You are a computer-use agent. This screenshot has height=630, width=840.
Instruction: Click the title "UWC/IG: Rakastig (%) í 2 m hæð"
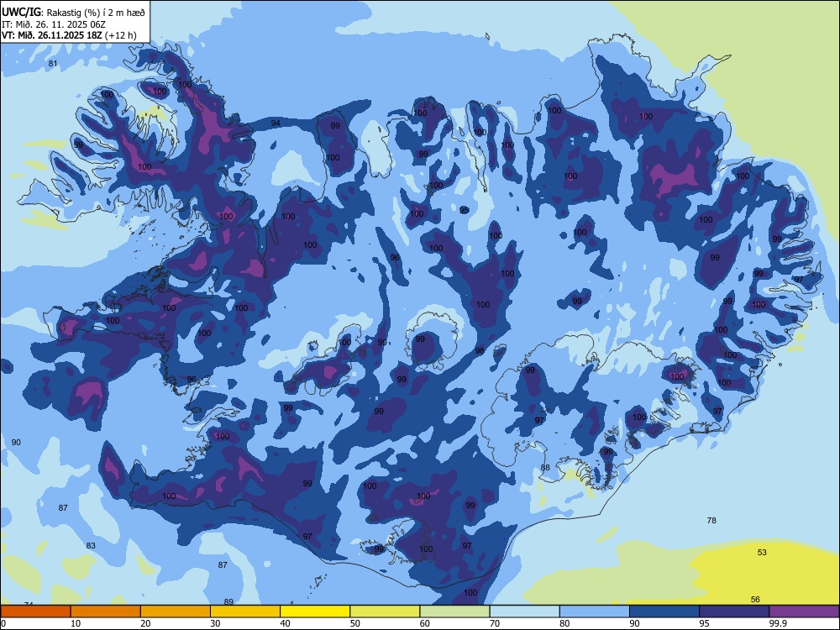click(x=73, y=13)
